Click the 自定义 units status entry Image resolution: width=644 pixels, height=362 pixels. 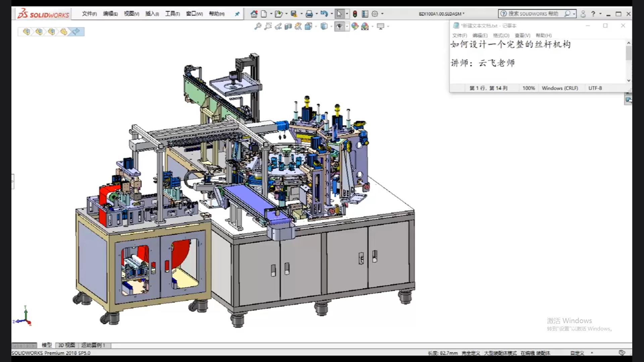pos(577,353)
